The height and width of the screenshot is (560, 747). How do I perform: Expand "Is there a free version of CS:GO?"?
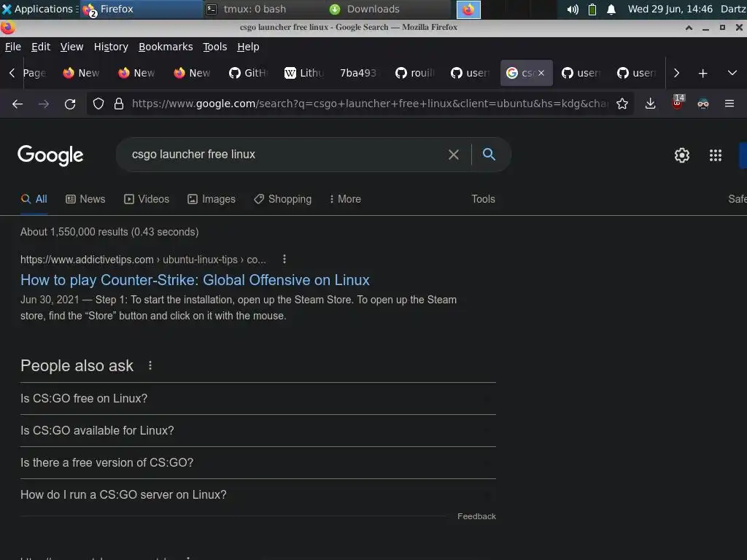coord(258,463)
